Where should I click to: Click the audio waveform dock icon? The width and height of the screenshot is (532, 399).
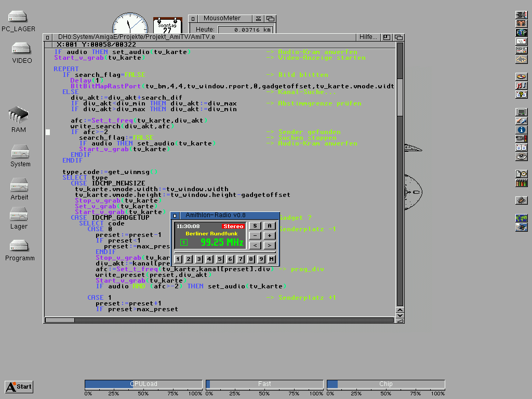(x=521, y=59)
